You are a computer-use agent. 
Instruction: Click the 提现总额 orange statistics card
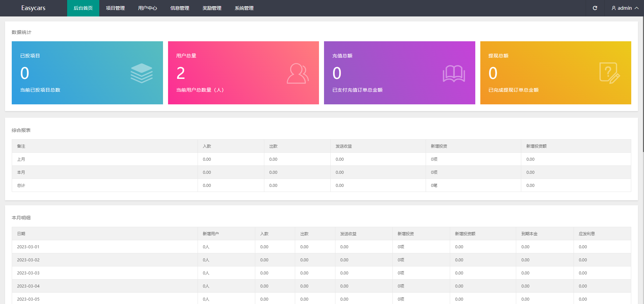coord(555,73)
